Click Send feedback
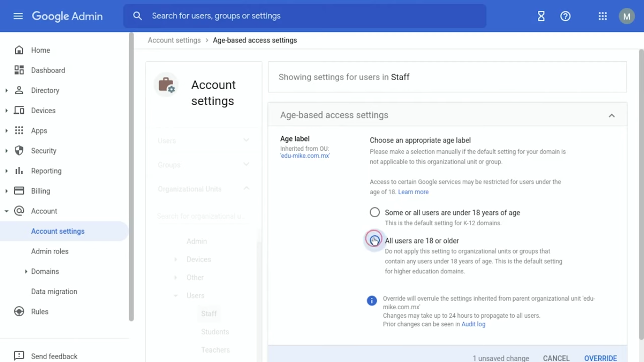Image resolution: width=644 pixels, height=362 pixels. click(54, 356)
